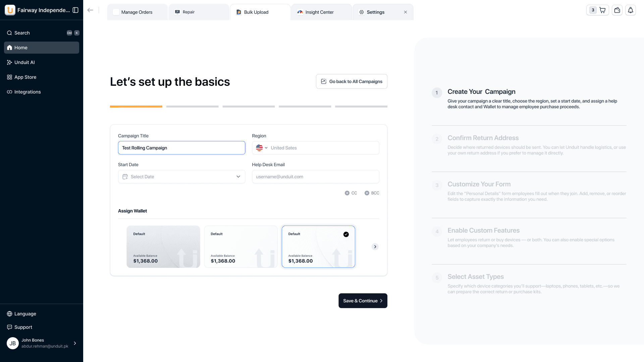
Task: Open Integrations from the sidebar
Action: click(x=27, y=92)
